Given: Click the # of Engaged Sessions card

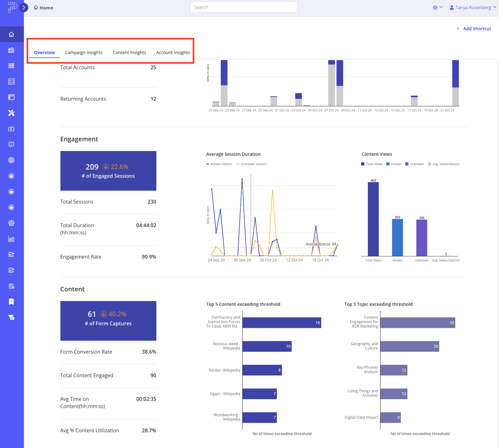Looking at the screenshot, I should pos(108,171).
